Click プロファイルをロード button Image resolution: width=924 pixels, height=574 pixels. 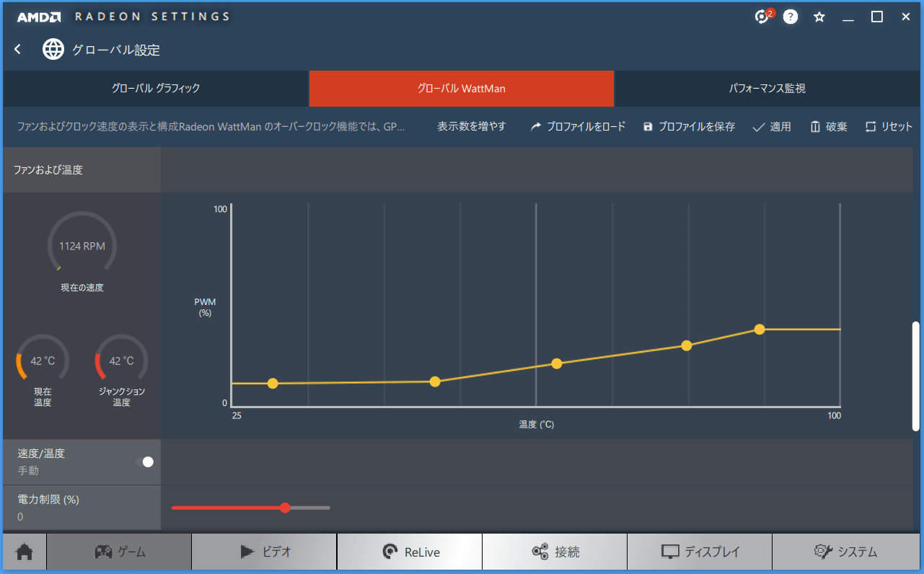578,126
